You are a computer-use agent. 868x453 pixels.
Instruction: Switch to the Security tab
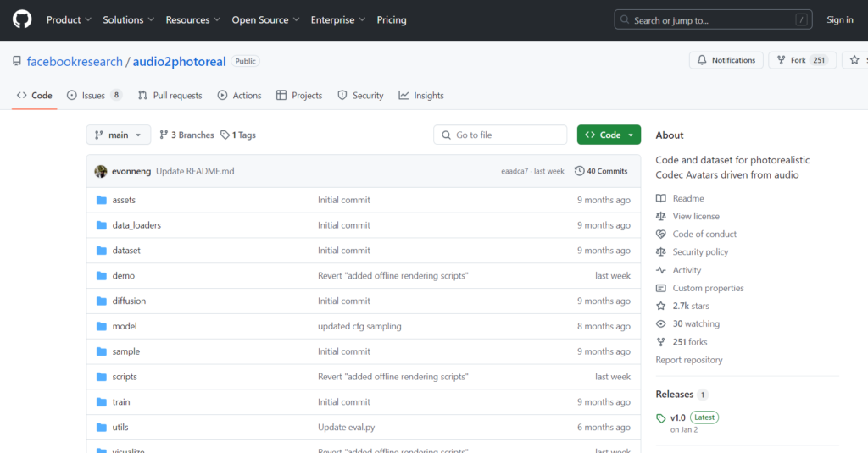tap(360, 96)
